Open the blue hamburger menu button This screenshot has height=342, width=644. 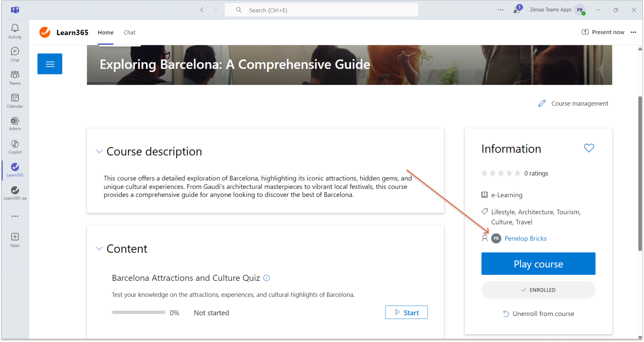click(x=50, y=64)
